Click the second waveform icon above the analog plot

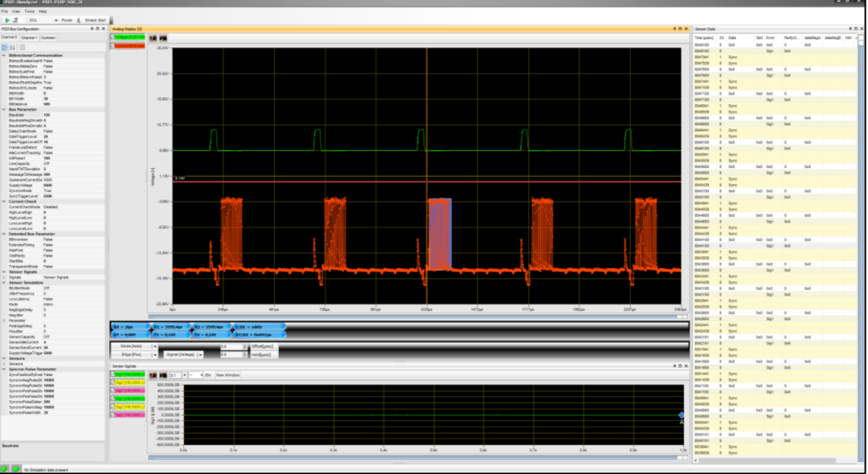point(163,38)
